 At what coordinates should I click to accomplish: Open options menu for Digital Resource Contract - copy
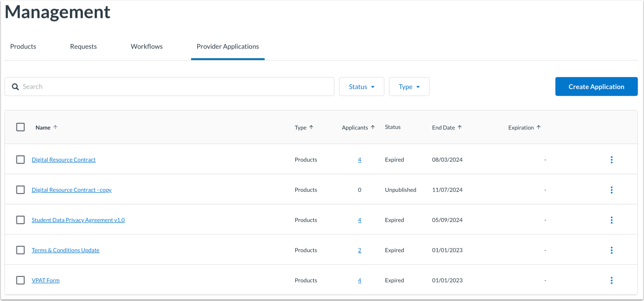(611, 190)
